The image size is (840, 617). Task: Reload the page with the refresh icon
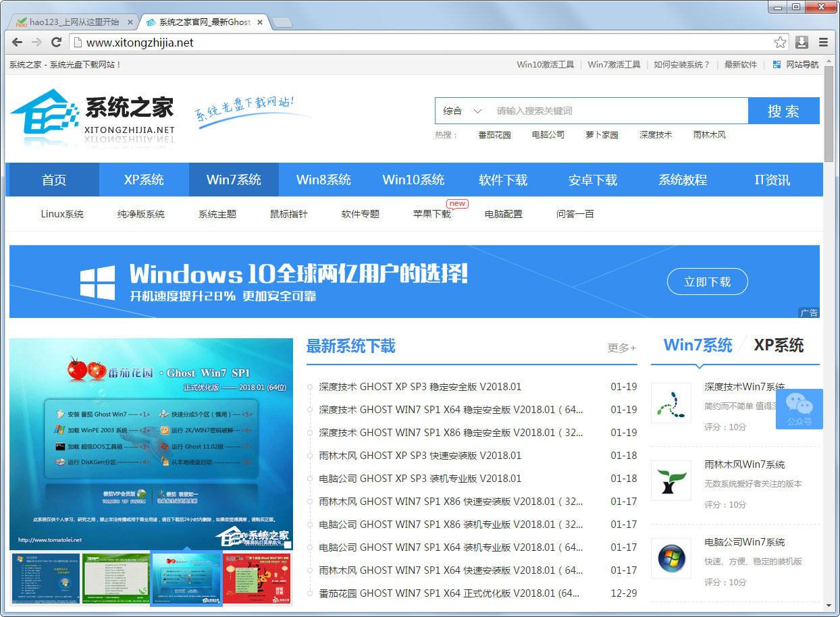(x=57, y=43)
